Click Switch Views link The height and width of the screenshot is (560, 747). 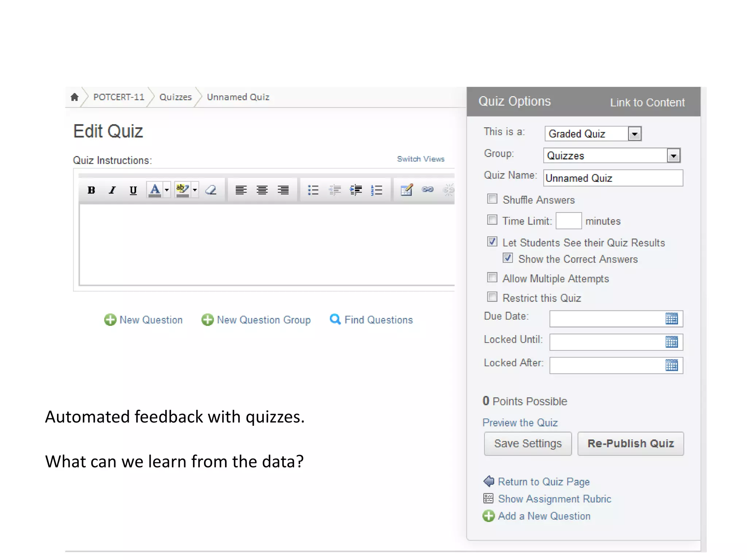(421, 159)
